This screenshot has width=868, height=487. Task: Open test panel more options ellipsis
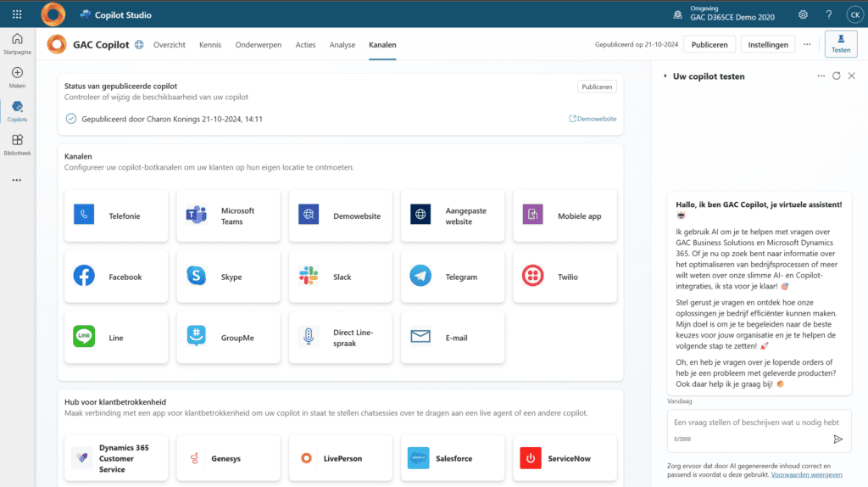(821, 76)
